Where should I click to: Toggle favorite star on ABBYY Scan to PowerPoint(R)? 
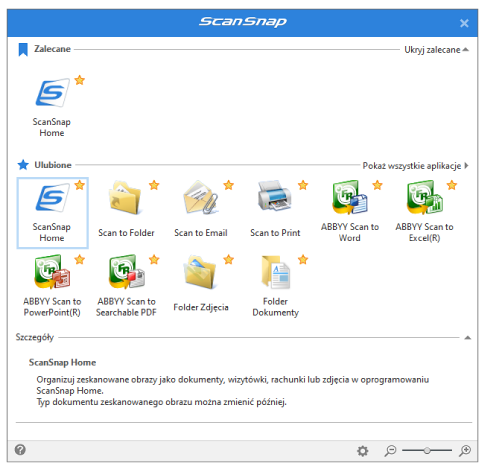click(80, 259)
